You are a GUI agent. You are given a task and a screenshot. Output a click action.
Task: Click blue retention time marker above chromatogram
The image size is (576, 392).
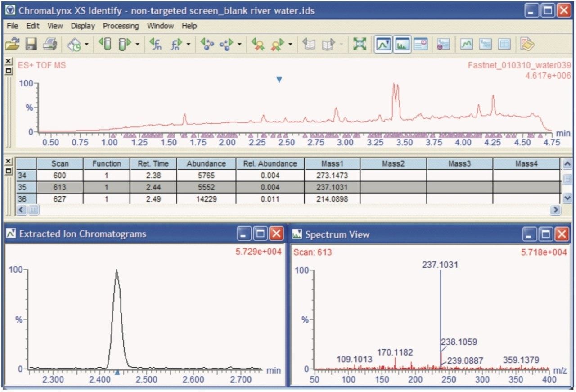279,79
